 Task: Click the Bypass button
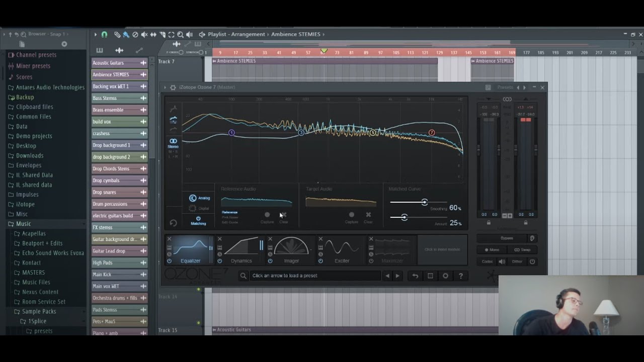point(507,238)
